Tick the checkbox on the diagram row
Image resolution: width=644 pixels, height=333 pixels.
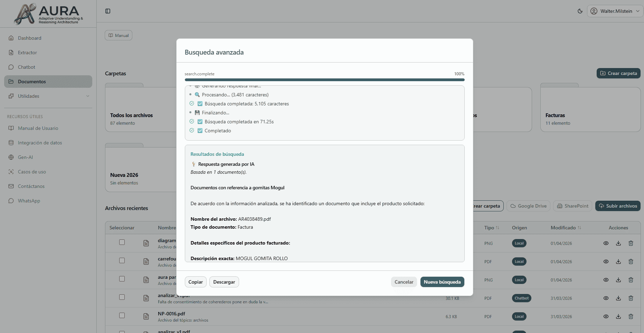coord(122,242)
